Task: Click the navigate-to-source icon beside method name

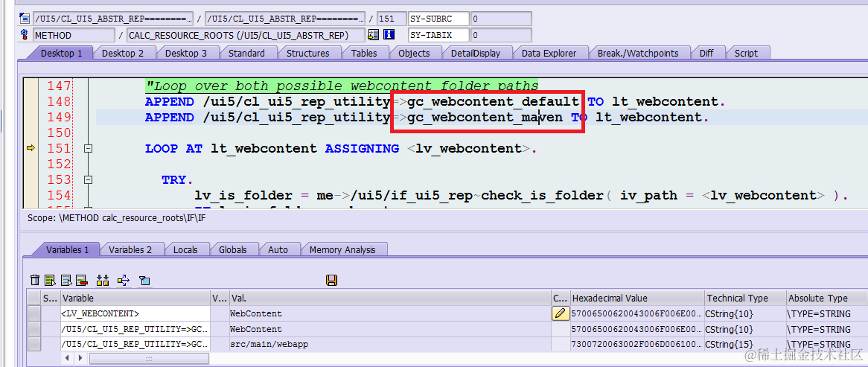Action: [373, 35]
